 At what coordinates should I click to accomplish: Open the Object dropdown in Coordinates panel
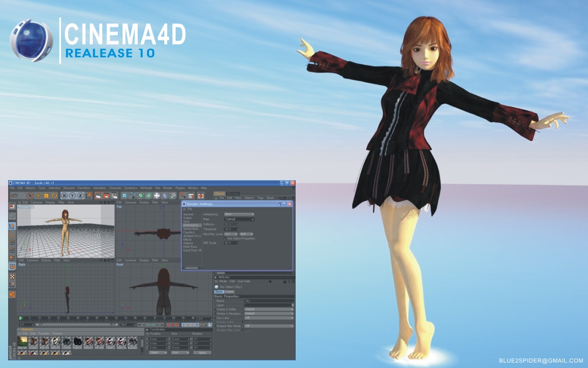point(157,353)
